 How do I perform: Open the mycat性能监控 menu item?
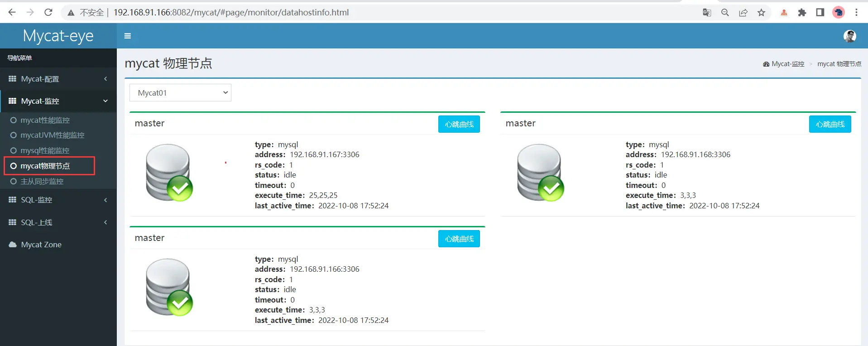tap(45, 120)
